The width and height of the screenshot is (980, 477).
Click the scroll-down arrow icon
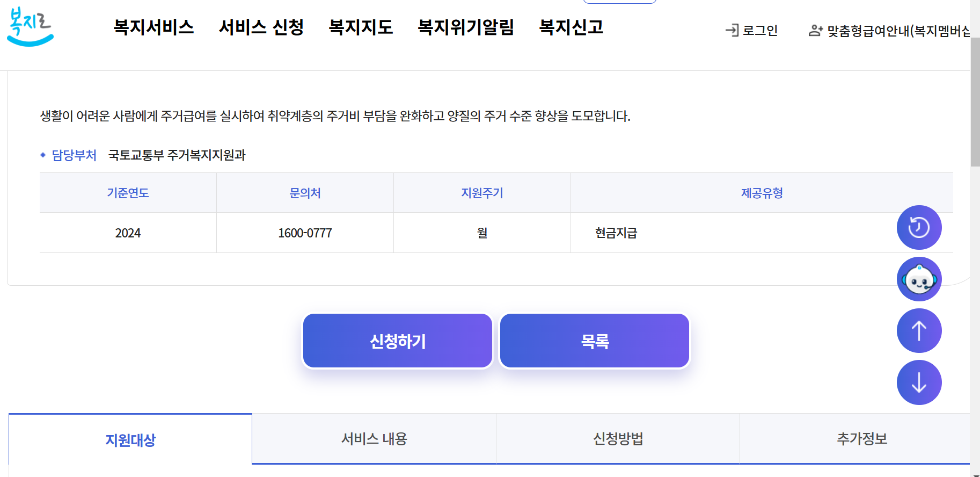pos(919,382)
